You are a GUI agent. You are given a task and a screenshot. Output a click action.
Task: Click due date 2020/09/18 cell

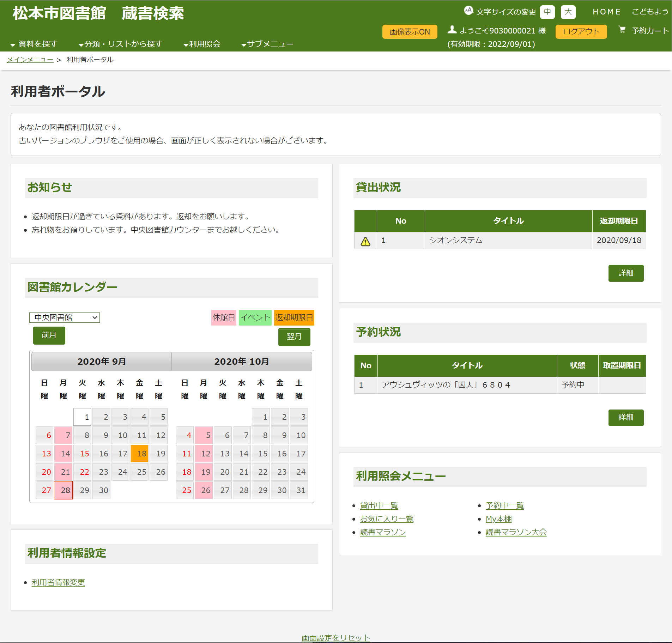[619, 240]
